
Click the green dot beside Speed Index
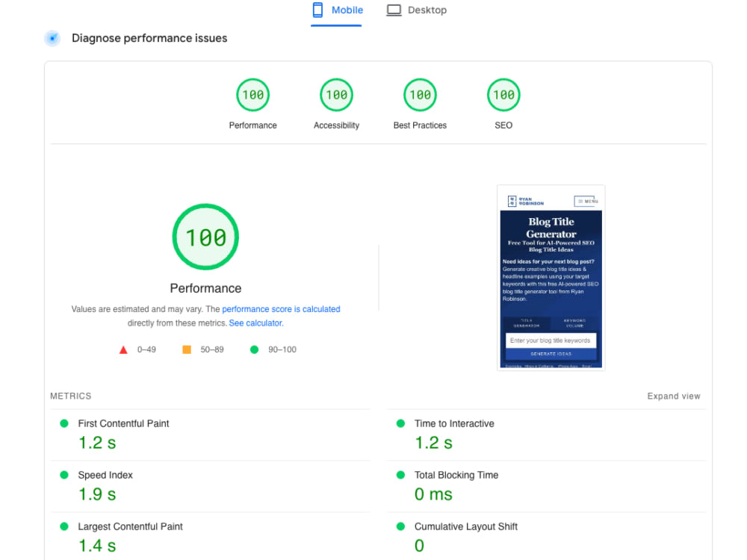(x=63, y=475)
